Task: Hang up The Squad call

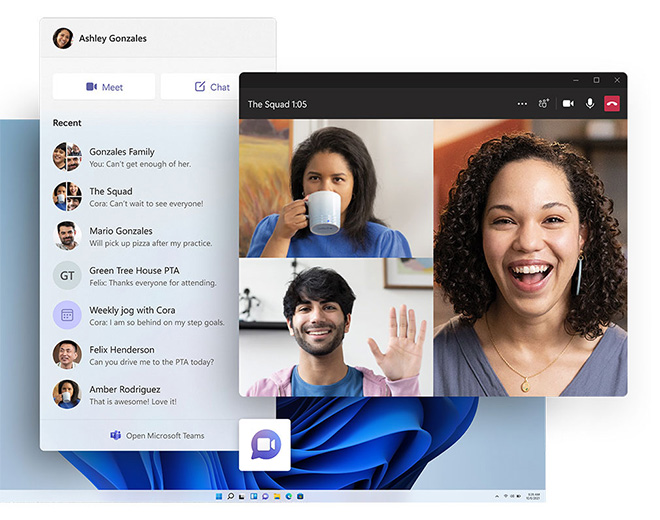Action: click(612, 104)
